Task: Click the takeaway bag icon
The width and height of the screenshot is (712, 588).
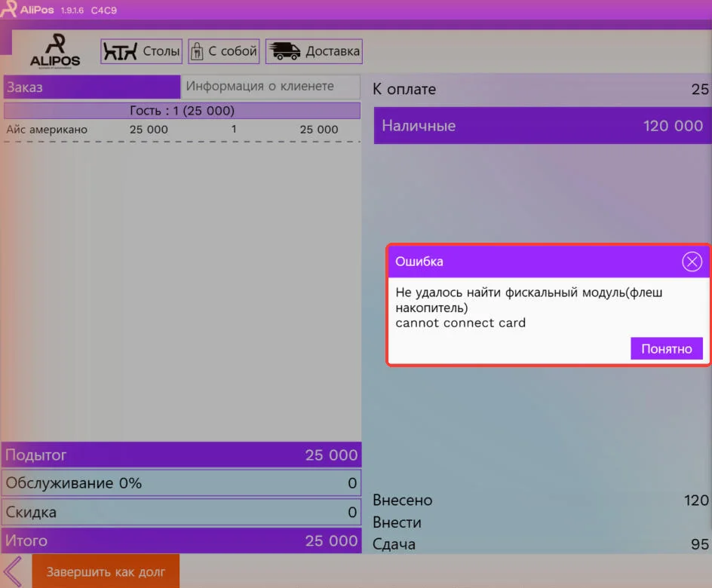Action: click(197, 51)
